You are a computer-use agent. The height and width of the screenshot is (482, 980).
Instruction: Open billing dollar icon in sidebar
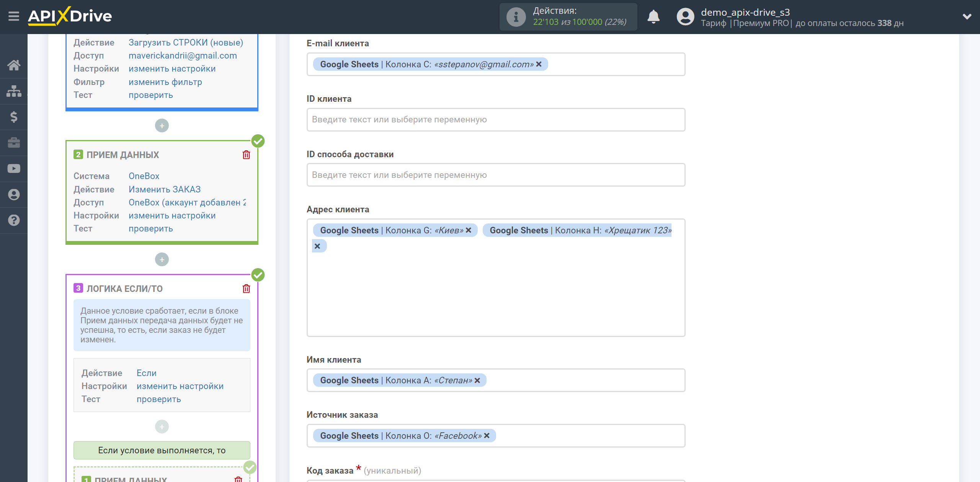pyautogui.click(x=14, y=117)
